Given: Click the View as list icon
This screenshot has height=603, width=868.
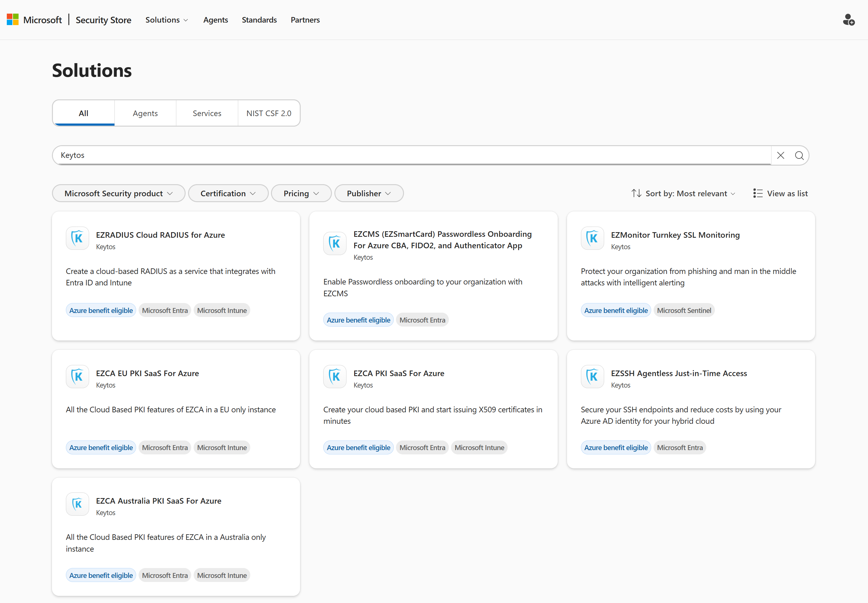Looking at the screenshot, I should click(x=757, y=193).
